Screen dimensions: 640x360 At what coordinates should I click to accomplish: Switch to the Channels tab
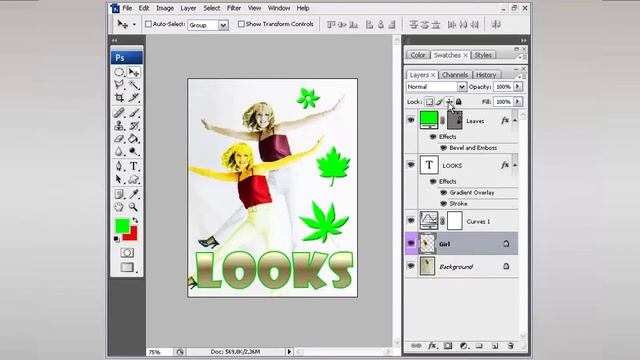coord(455,75)
